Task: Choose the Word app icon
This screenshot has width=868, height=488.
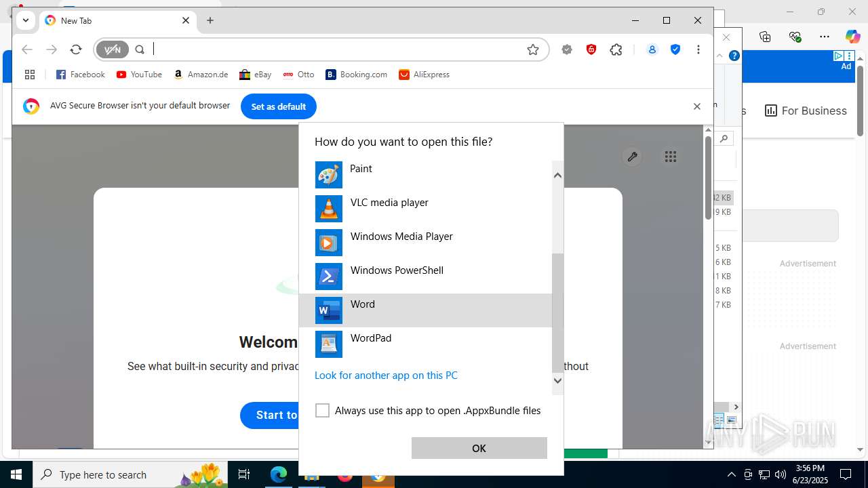Action: (329, 310)
